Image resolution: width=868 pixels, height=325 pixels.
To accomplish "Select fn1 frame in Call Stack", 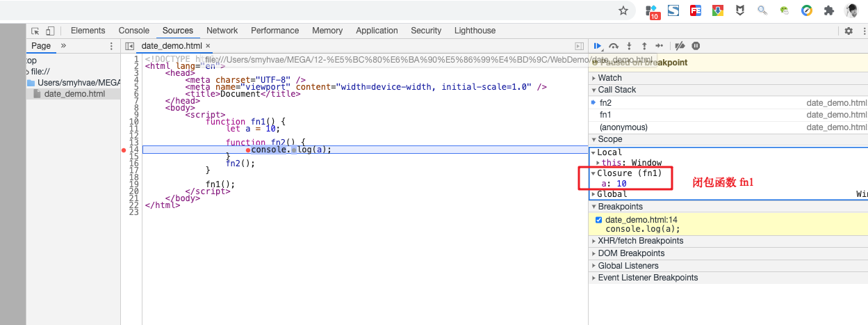I will tap(728, 115).
